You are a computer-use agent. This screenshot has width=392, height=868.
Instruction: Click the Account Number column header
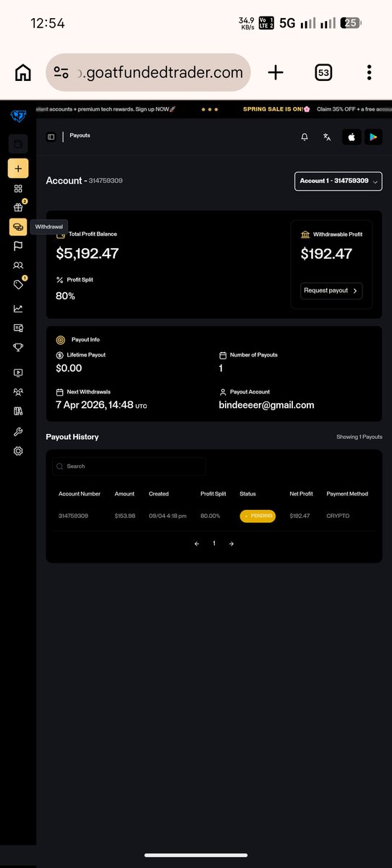coord(80,494)
